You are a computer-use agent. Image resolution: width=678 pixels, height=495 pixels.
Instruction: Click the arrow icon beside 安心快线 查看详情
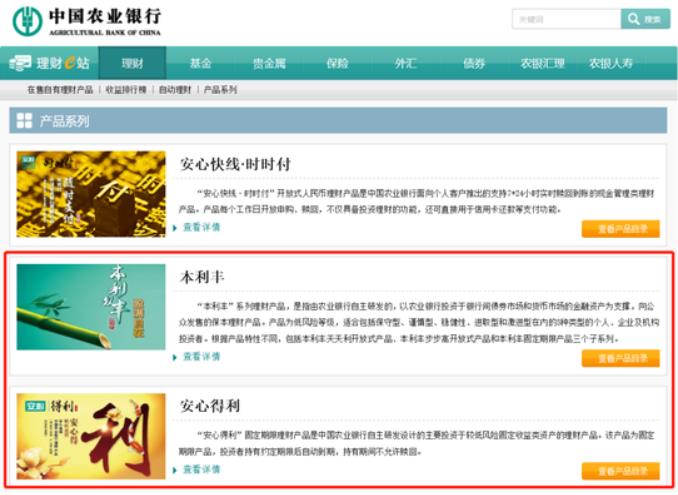click(x=175, y=228)
